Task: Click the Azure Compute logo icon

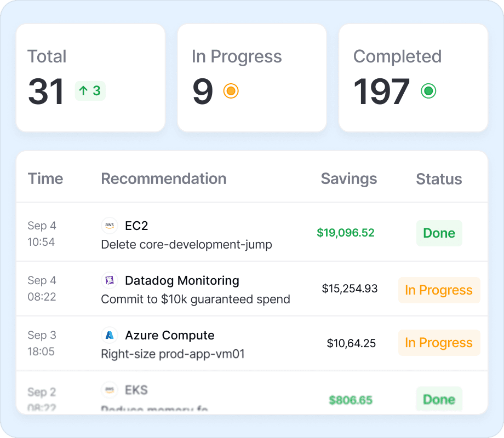Action: tap(110, 335)
